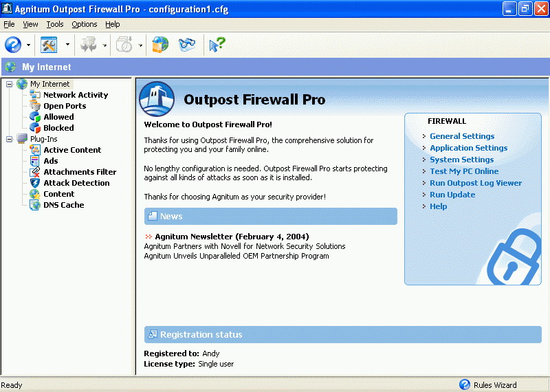Viewport: 550px width, 392px height.
Task: Click the News section page icon
Action: point(153,216)
